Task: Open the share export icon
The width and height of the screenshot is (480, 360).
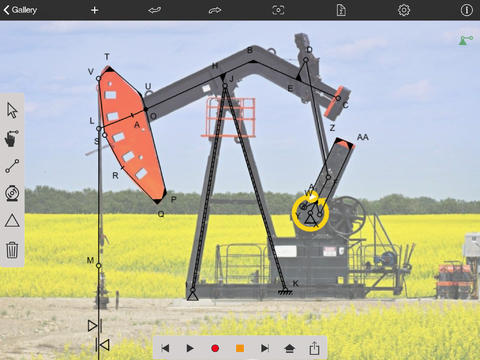Action: pyautogui.click(x=314, y=348)
